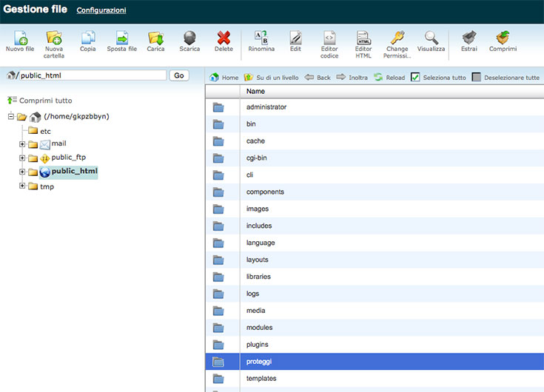Screen dimensions: 544x392
Task: Select the administrator folder row
Action: (x=375, y=107)
